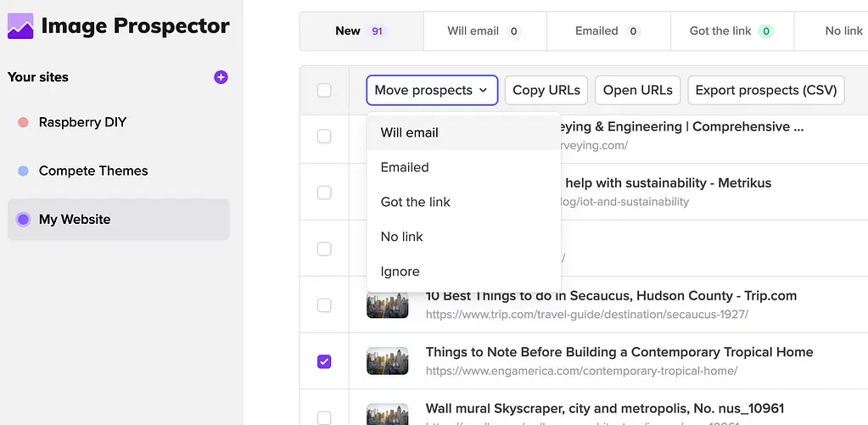The width and height of the screenshot is (868, 425).
Task: Click the blue dot beside Compete Themes
Action: (x=24, y=171)
